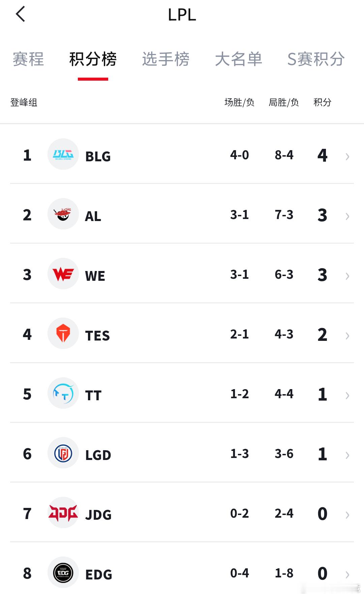Open the 大名单 tab
Screen dimensions: 364x597
tap(239, 59)
